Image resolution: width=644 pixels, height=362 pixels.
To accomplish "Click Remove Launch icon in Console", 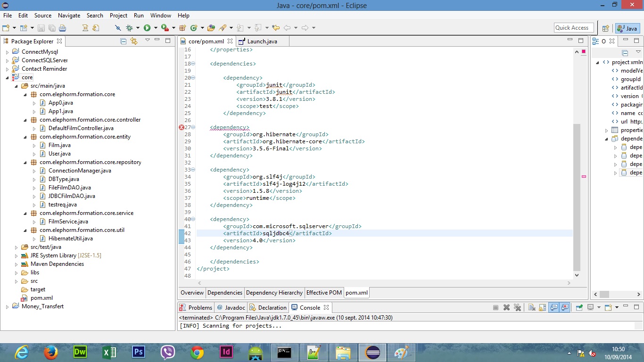I will 506,307.
